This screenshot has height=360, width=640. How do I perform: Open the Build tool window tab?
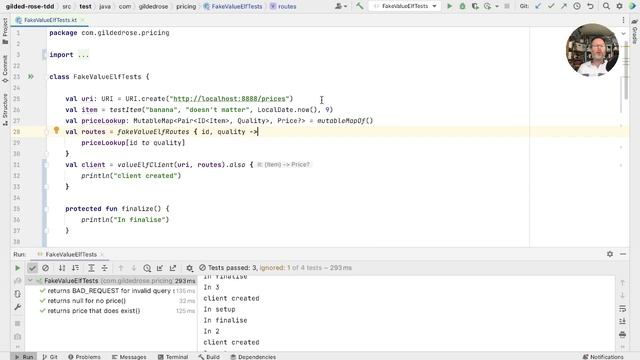coord(209,357)
